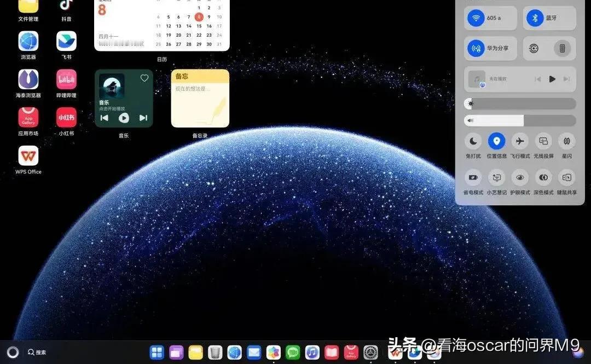Adjust the brightness slider
591x364 pixels.
coord(520,103)
